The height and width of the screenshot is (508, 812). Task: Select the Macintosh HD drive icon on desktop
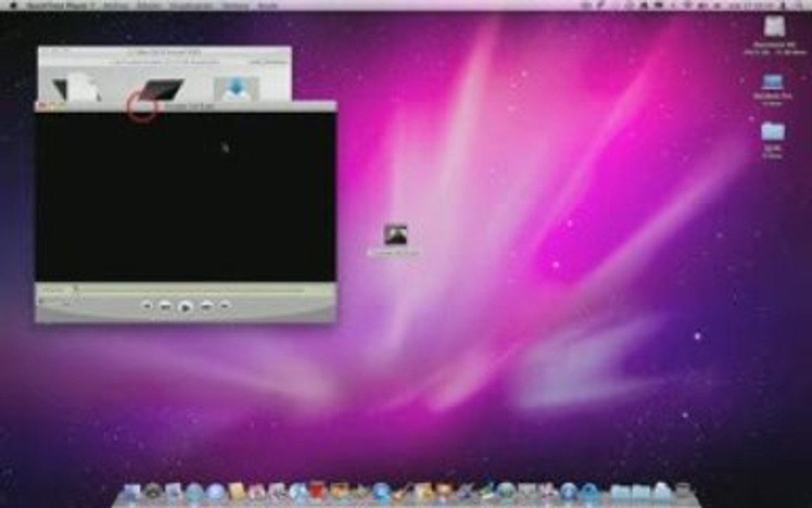pos(774,27)
